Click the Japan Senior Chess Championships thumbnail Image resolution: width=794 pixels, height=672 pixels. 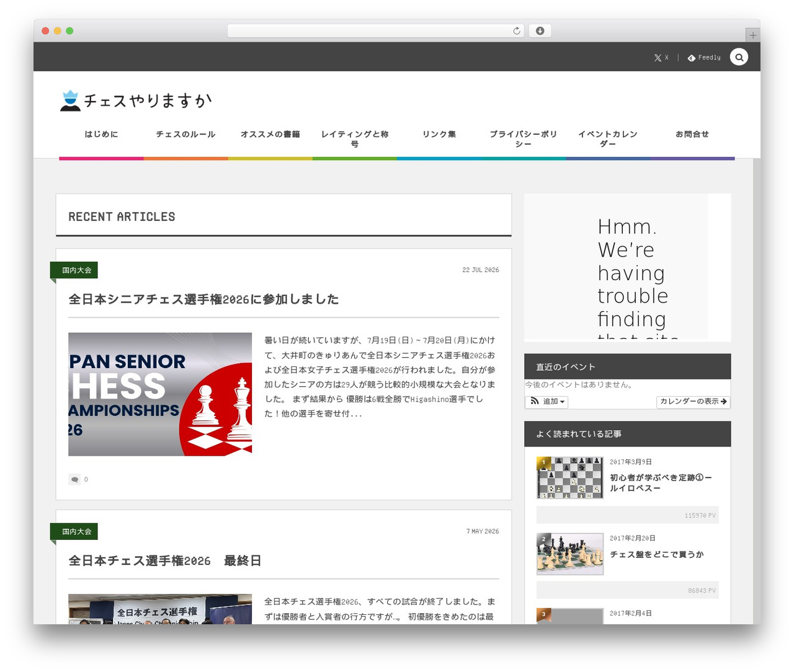(x=160, y=394)
